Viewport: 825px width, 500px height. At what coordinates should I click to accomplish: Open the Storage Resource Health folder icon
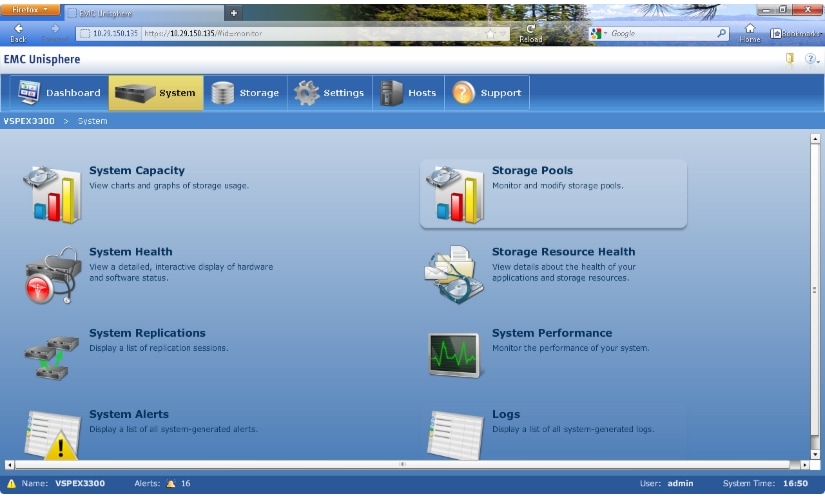pyautogui.click(x=454, y=275)
